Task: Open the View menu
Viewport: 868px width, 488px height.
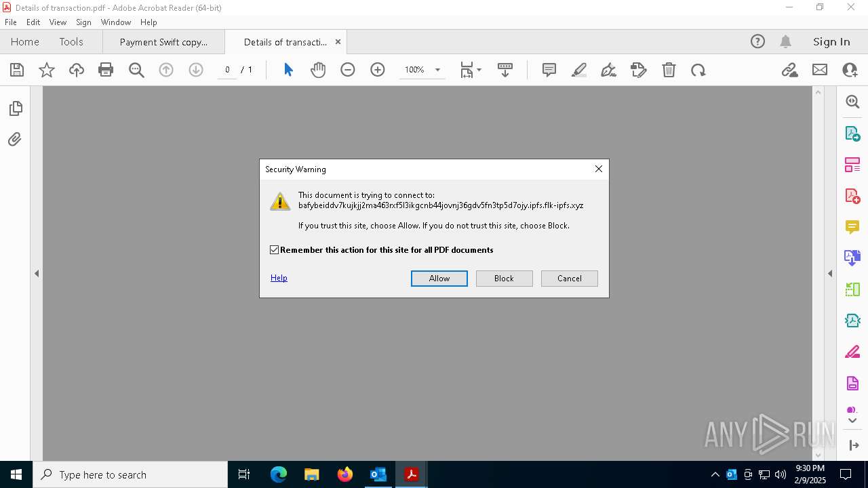Action: [58, 22]
